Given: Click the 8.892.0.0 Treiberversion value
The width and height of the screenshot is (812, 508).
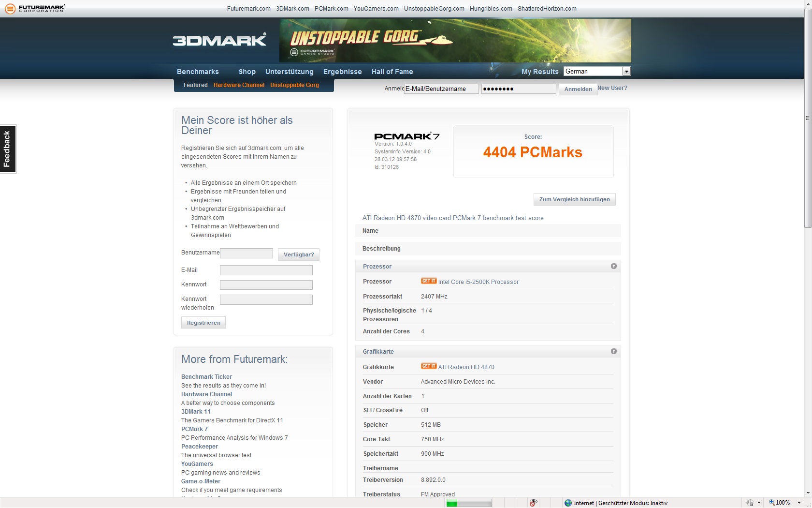Looking at the screenshot, I should 433,480.
